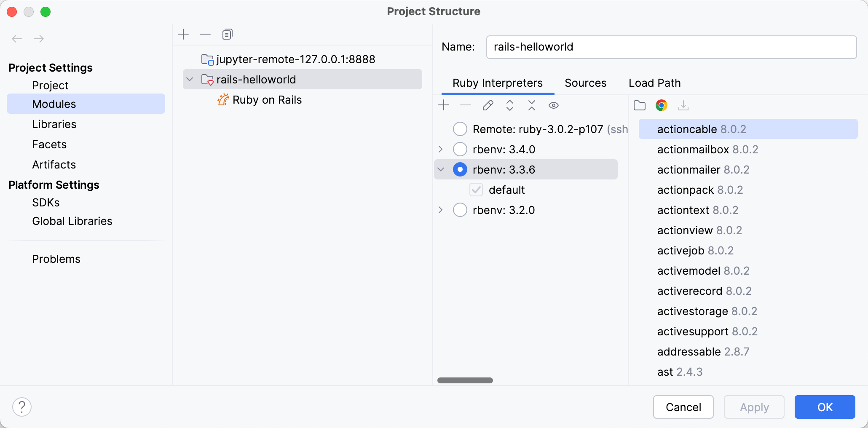The height and width of the screenshot is (428, 868).
Task: Open gem docs via the Chrome icon
Action: click(x=662, y=105)
